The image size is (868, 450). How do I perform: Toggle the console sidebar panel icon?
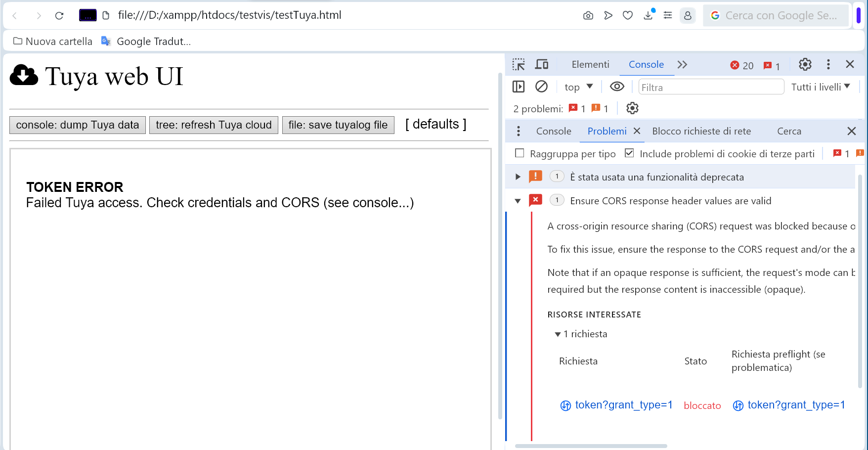519,87
